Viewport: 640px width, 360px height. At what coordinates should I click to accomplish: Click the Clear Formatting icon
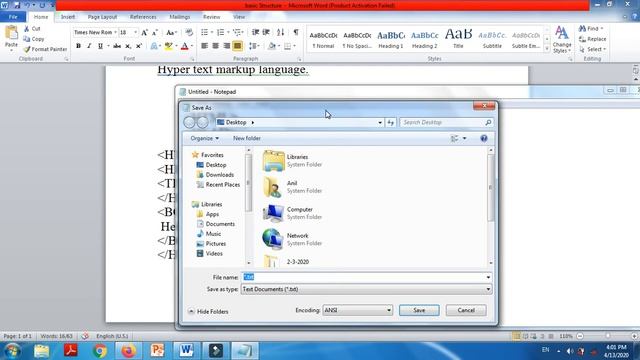[x=189, y=32]
